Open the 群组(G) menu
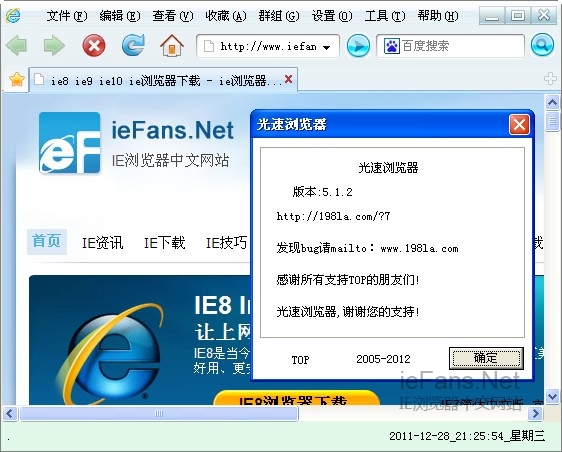Image resolution: width=562 pixels, height=452 pixels. [x=279, y=16]
